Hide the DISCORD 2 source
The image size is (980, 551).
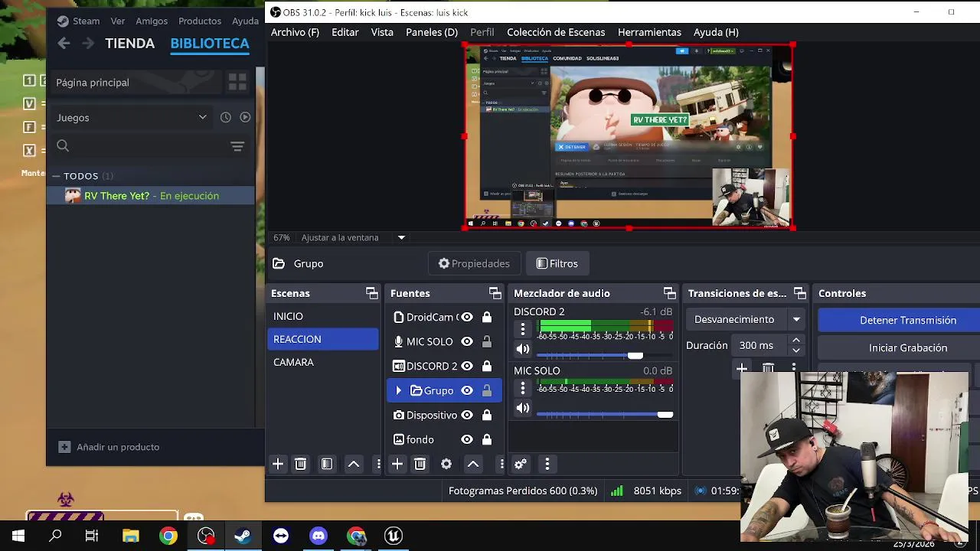[467, 366]
